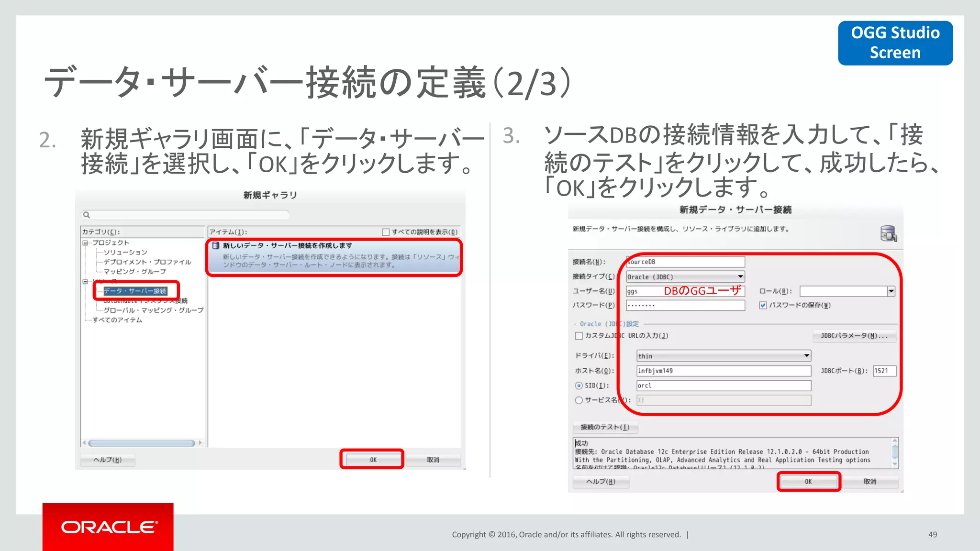Screen dimensions: 980x551
Task: Select デプロイメント・プロファイル in the category tree
Action: [147, 262]
